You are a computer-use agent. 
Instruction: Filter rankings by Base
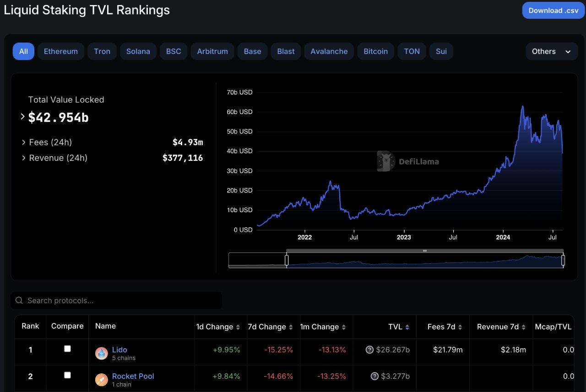[252, 51]
